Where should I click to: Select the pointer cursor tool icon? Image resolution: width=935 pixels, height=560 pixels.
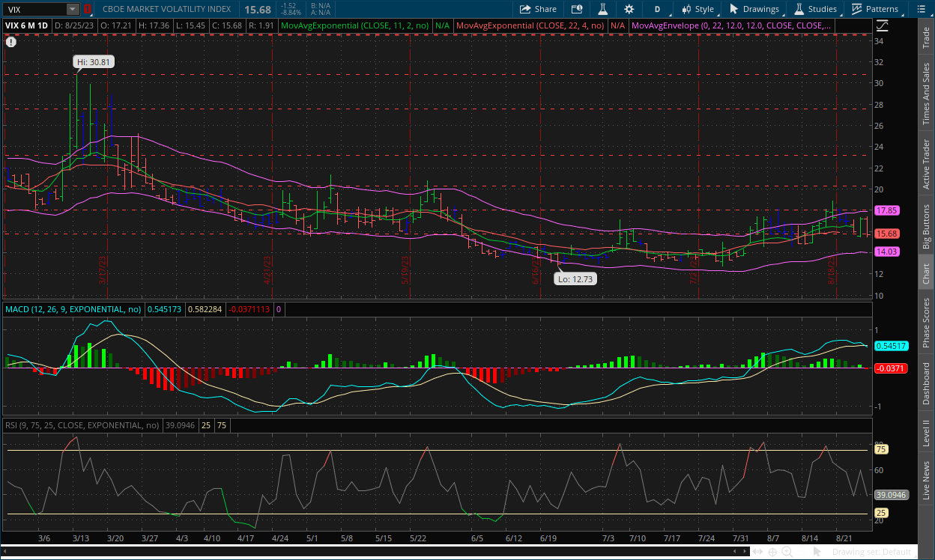pyautogui.click(x=818, y=553)
